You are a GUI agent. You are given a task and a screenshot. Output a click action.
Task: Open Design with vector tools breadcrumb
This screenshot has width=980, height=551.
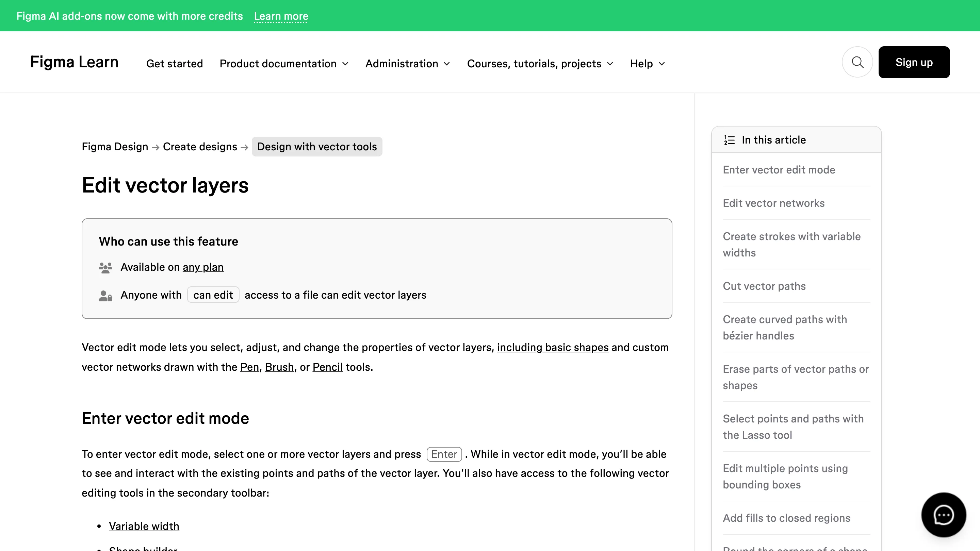[317, 147]
